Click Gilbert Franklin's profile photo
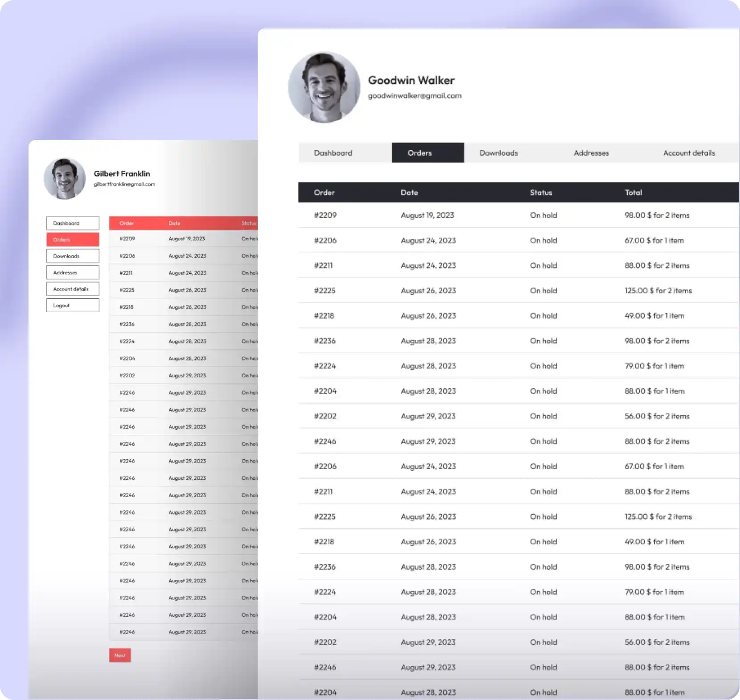The width and height of the screenshot is (740, 700). (x=65, y=178)
